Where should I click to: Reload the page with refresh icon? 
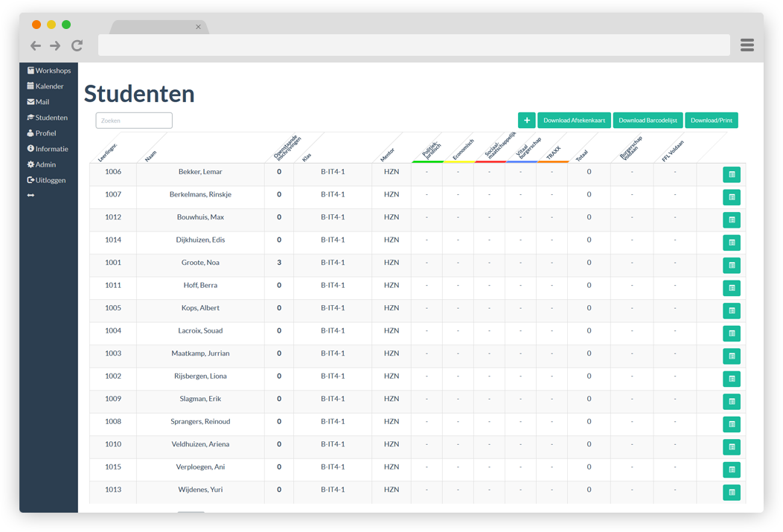point(77,46)
